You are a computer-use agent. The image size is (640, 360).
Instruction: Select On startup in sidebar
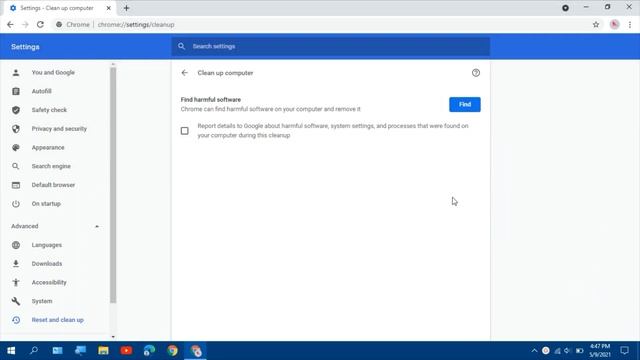pyautogui.click(x=46, y=204)
